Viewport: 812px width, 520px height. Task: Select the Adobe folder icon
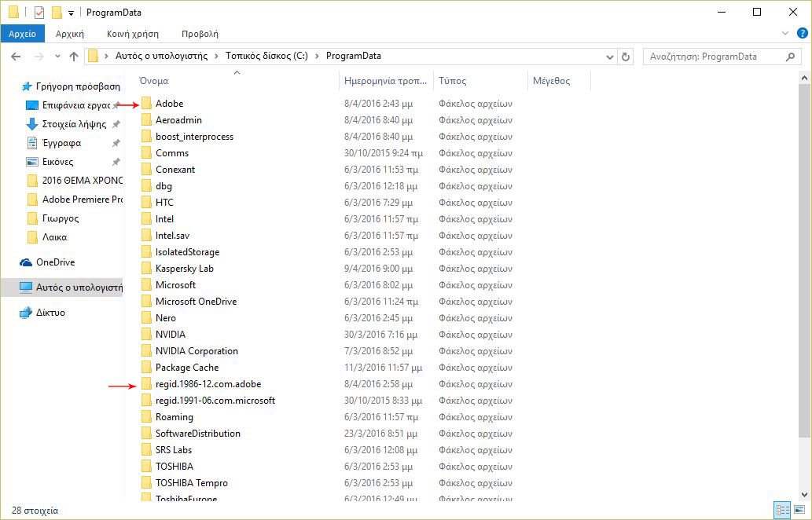tap(146, 104)
